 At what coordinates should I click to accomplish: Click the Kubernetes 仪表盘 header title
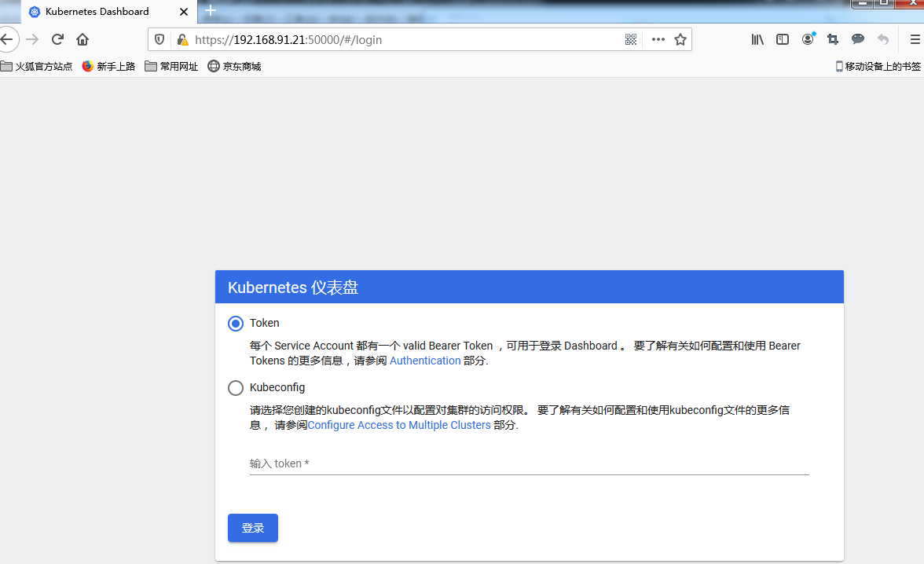coord(293,287)
